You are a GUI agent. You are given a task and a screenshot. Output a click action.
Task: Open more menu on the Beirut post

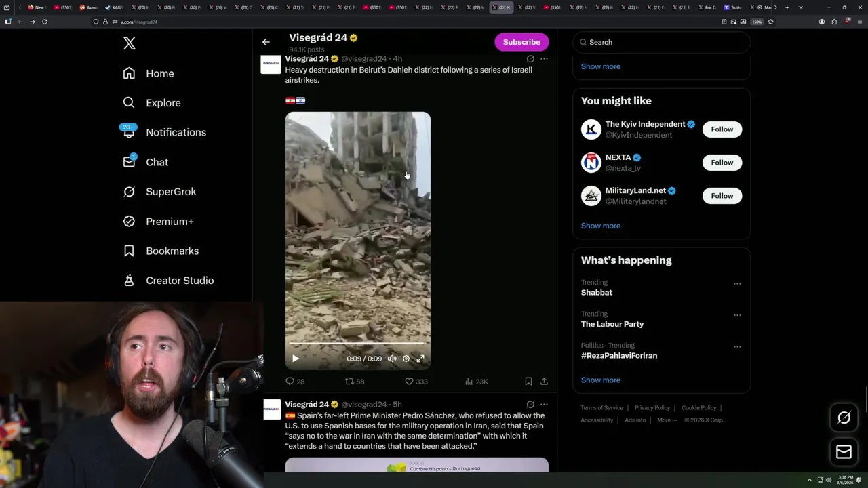(544, 59)
